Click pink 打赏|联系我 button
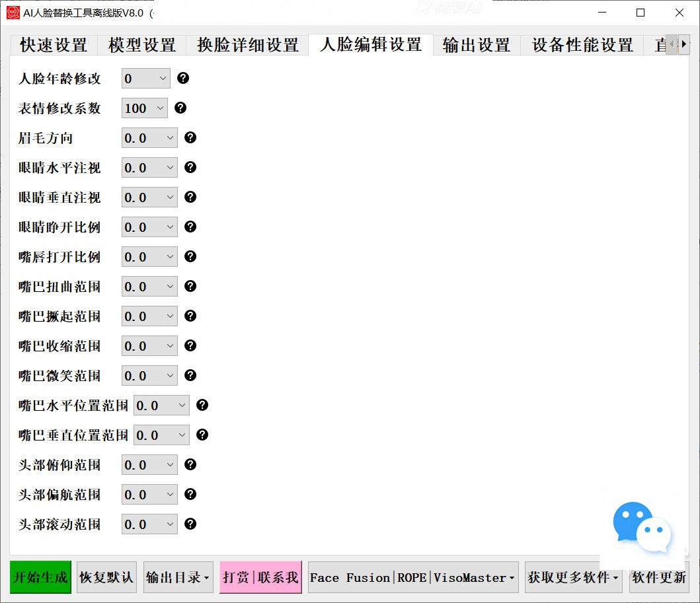The width and height of the screenshot is (700, 603). [x=260, y=577]
